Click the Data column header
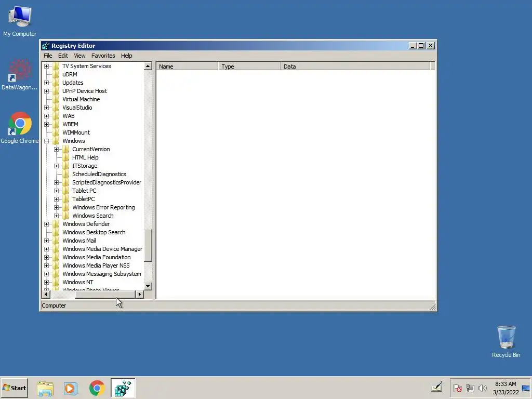The height and width of the screenshot is (399, 532). pyautogui.click(x=355, y=66)
